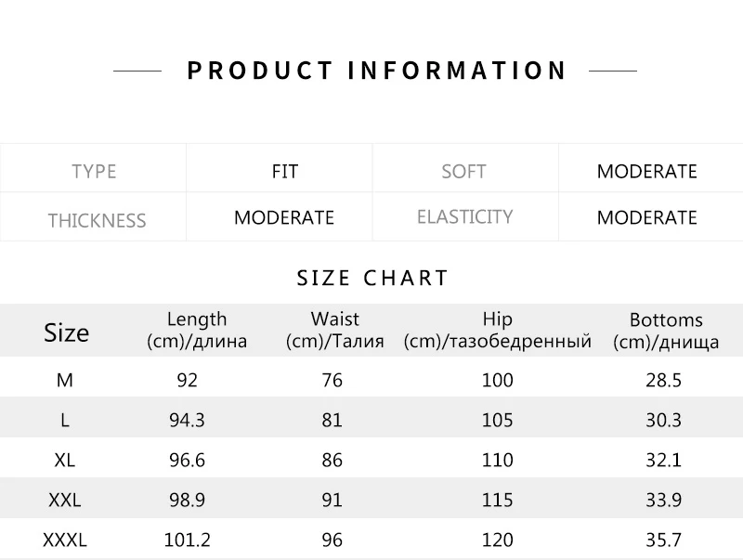Click the Bottoms (cm) column header
This screenshot has height=560, width=743.
666,331
